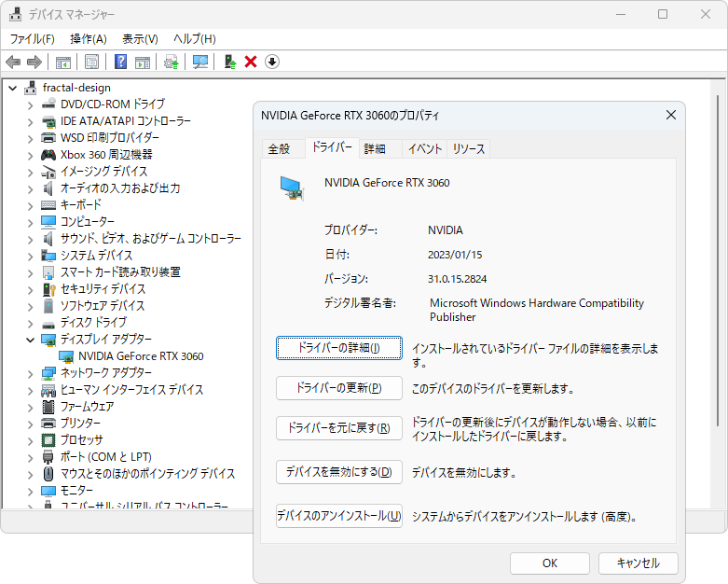Open the 操作(A) menu
Image resolution: width=728 pixels, height=584 pixels.
[x=89, y=39]
